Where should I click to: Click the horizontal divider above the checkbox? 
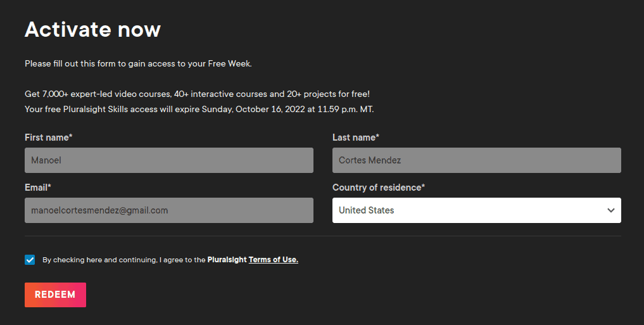[x=323, y=236]
